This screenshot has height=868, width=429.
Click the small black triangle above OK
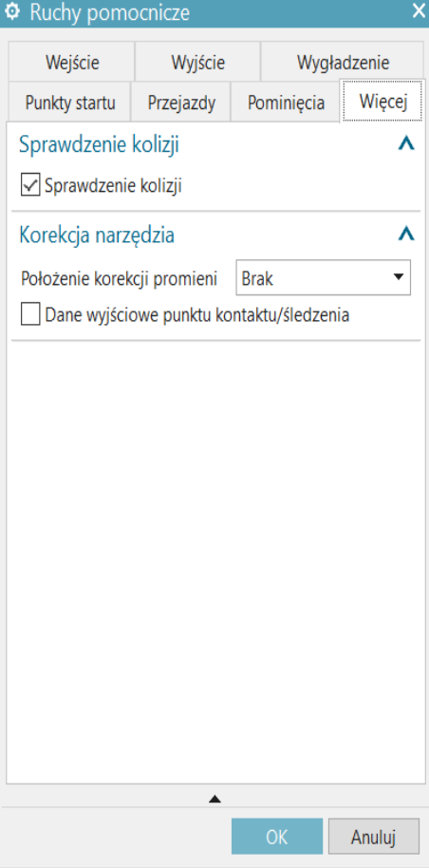(x=214, y=799)
